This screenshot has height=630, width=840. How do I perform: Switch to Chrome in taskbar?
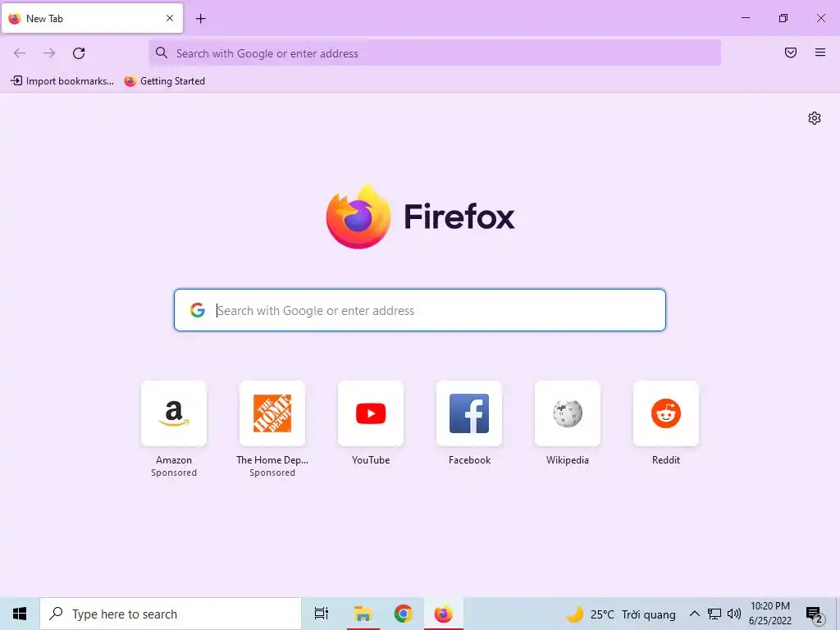tap(403, 614)
